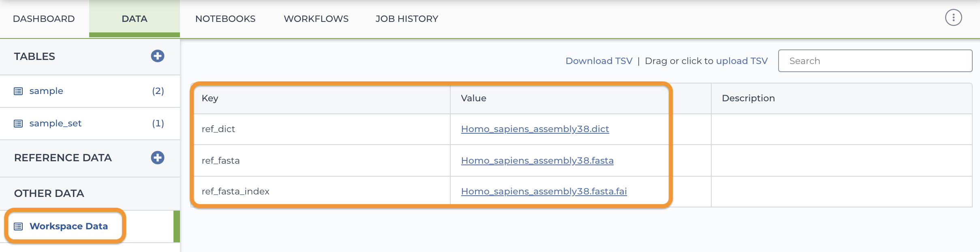
Task: Click the TABLES section heading
Action: coord(34,56)
